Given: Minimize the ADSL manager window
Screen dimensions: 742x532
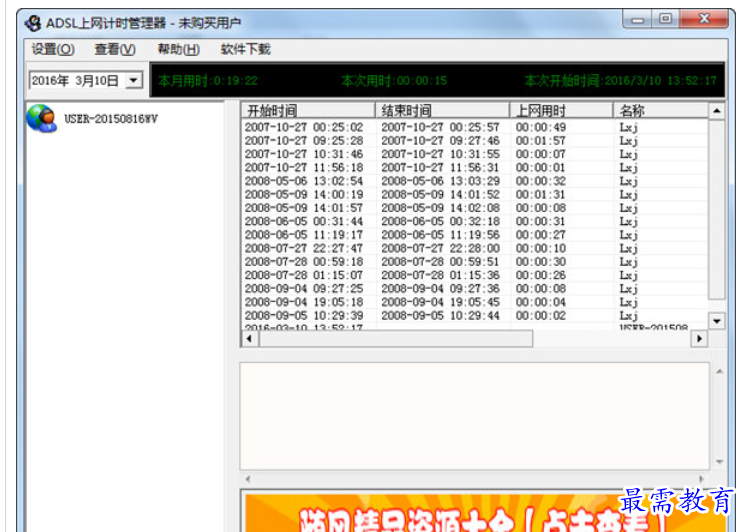Looking at the screenshot, I should [637, 20].
